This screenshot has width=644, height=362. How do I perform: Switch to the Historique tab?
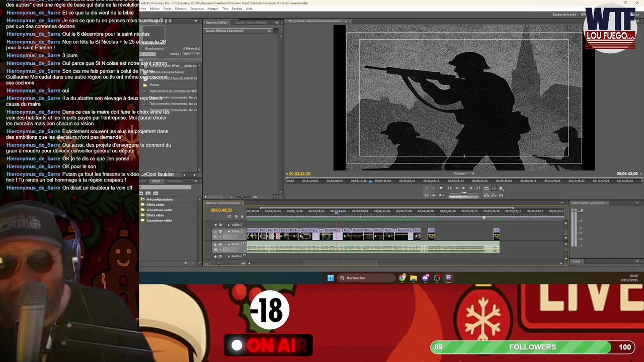pos(175,181)
